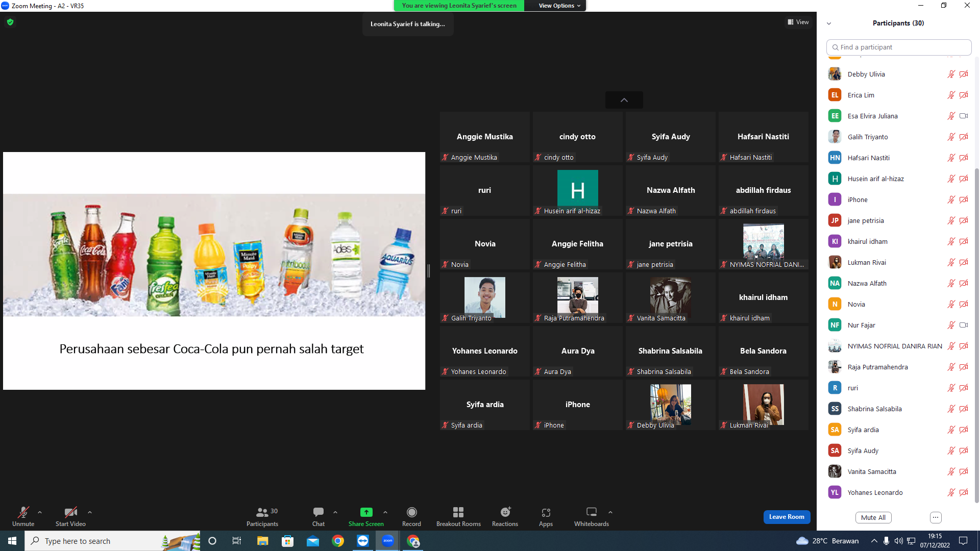Expand Whiteboards options arrow

610,512
